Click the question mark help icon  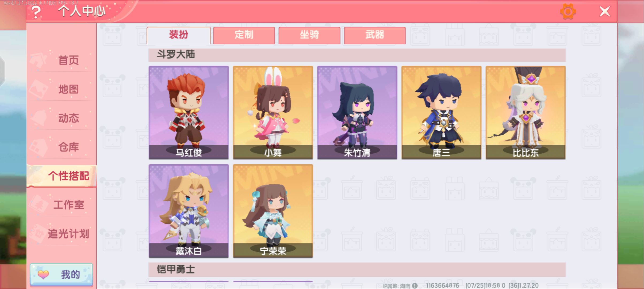pyautogui.click(x=36, y=12)
